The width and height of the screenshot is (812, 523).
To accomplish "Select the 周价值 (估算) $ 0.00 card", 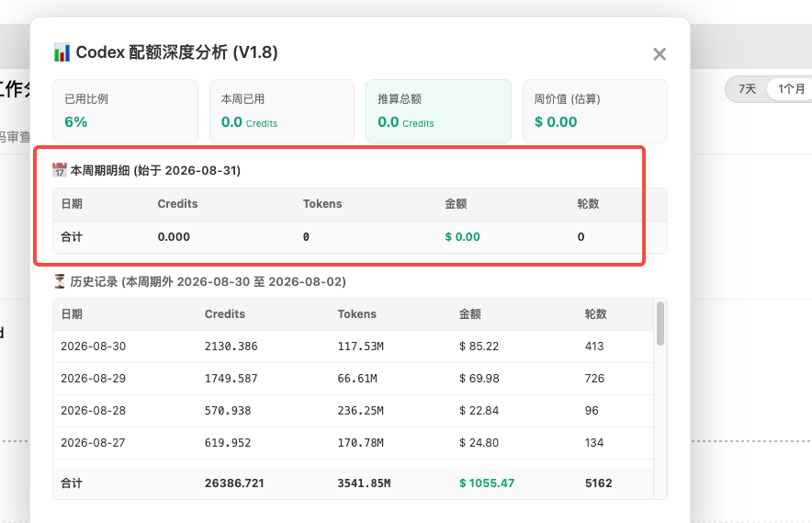I will click(595, 111).
